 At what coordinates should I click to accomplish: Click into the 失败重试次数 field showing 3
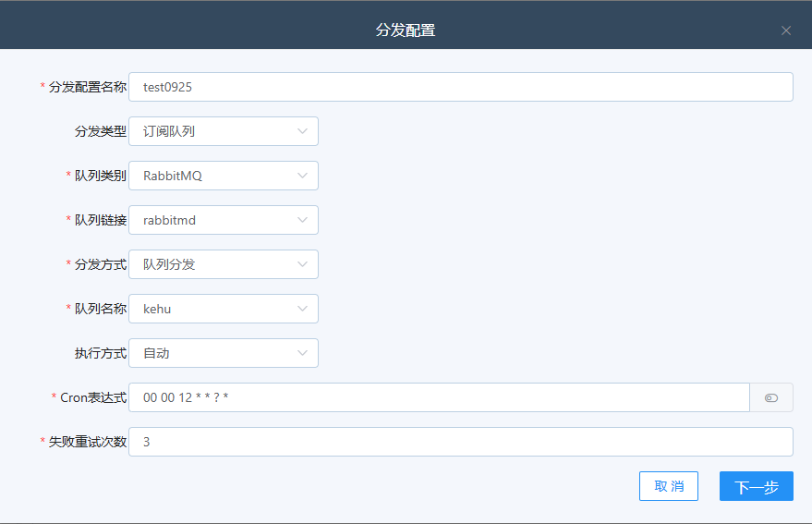click(461, 442)
